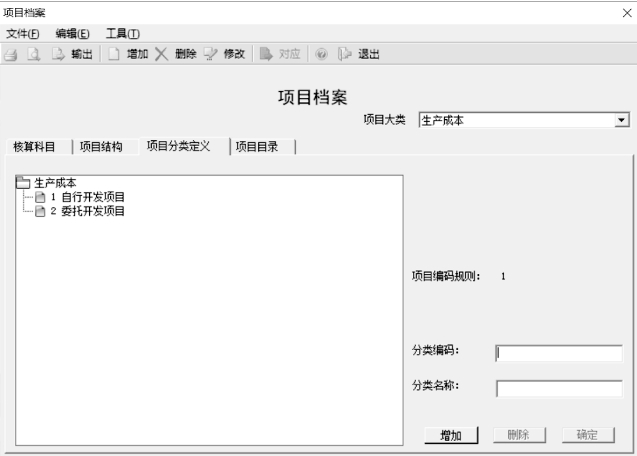Screen dimensions: 637x456
Task: Expand the 项目大类 dropdown arrow
Action: (621, 120)
